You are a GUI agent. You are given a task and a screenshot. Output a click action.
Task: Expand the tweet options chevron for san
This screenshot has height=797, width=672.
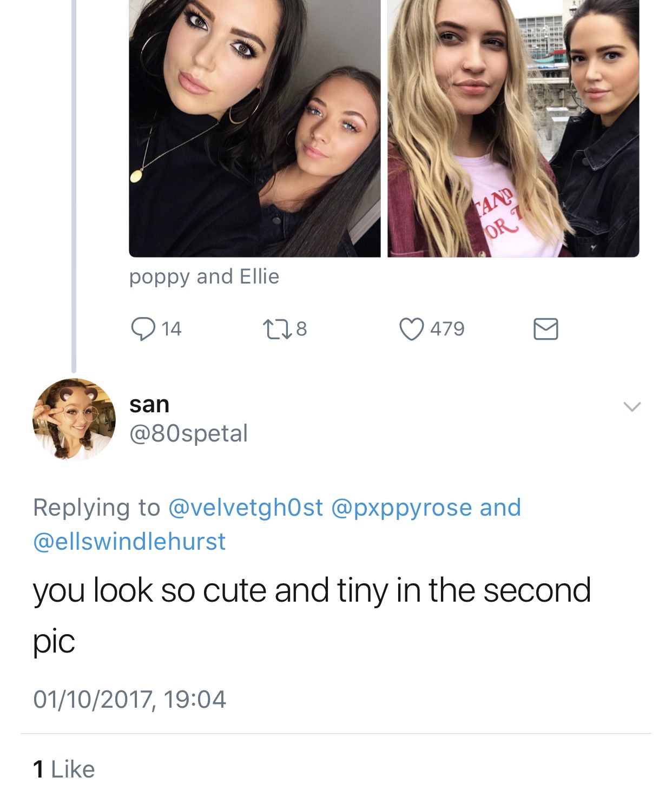(x=631, y=406)
